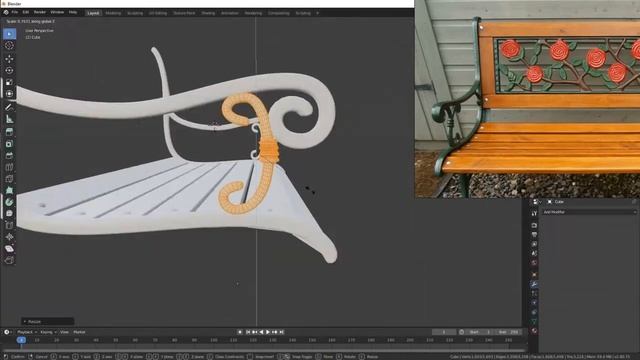Screen dimensions: 640x360
Task: Open the Material properties tab
Action: (x=534, y=331)
